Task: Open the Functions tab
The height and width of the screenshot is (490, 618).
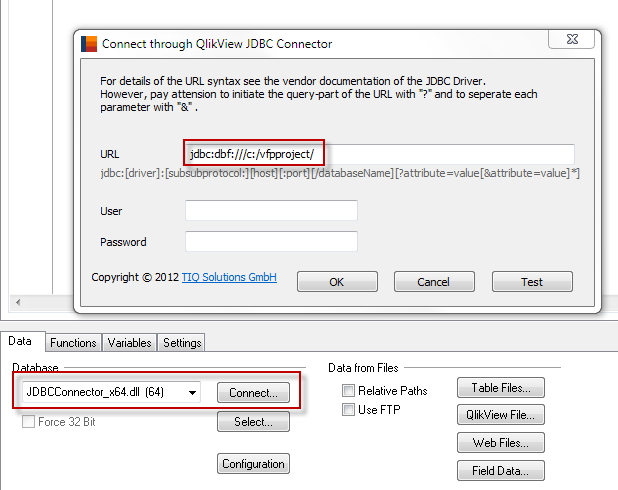Action: (74, 342)
